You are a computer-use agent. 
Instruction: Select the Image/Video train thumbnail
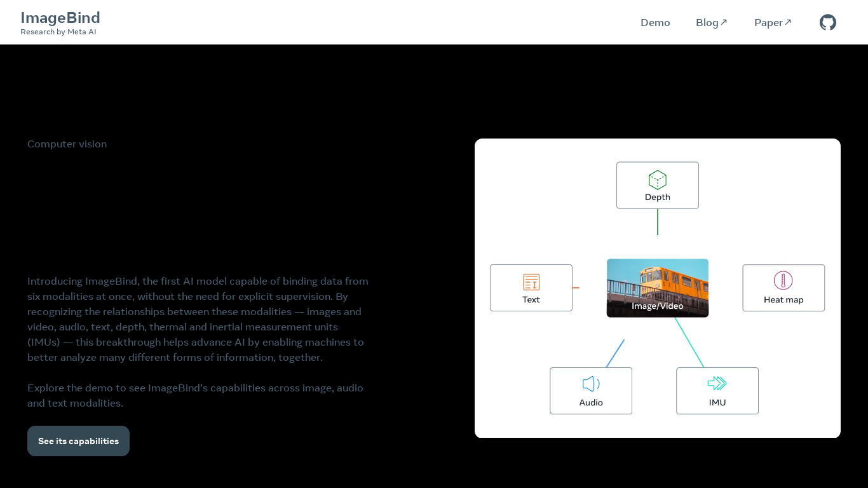point(658,288)
